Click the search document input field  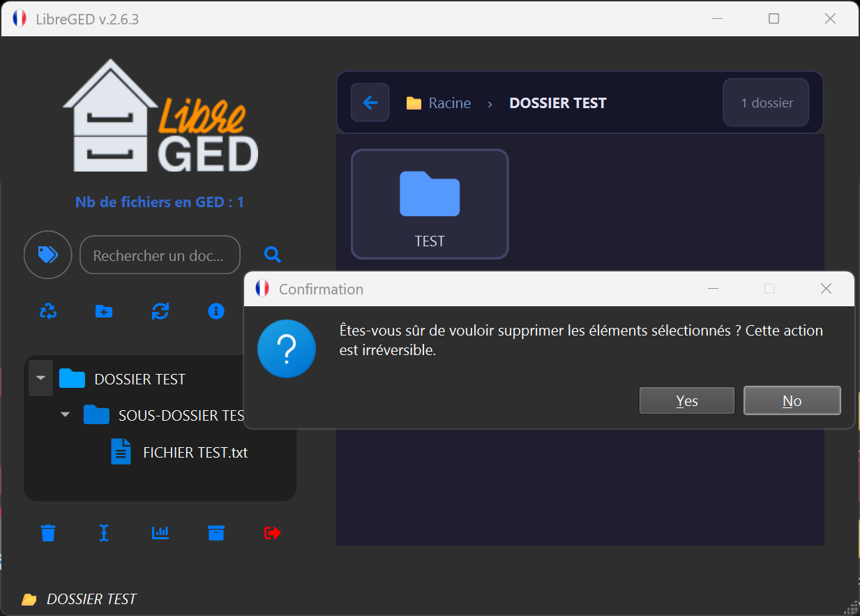(x=160, y=255)
